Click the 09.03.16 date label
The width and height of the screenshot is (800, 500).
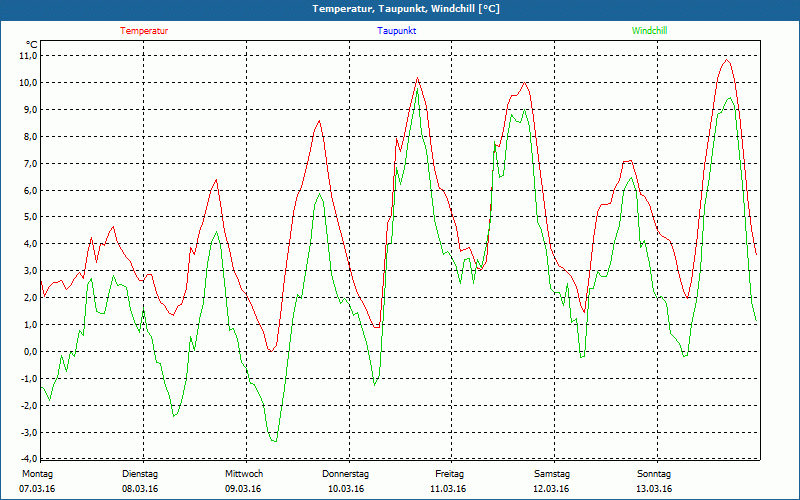[243, 489]
